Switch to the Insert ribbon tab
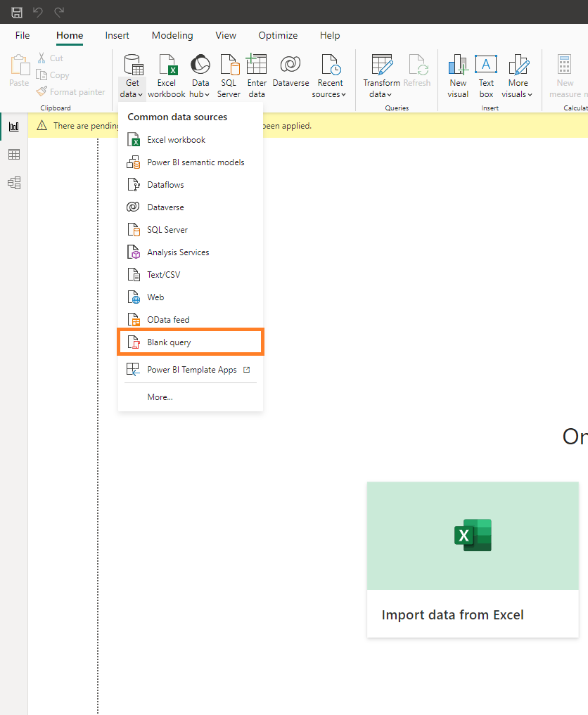This screenshot has height=715, width=588. (x=117, y=36)
